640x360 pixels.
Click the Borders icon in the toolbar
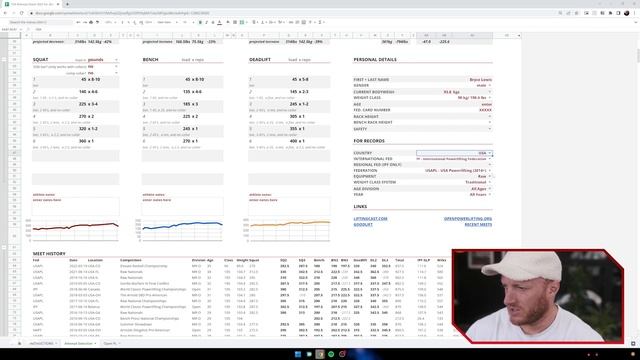[x=235, y=22]
